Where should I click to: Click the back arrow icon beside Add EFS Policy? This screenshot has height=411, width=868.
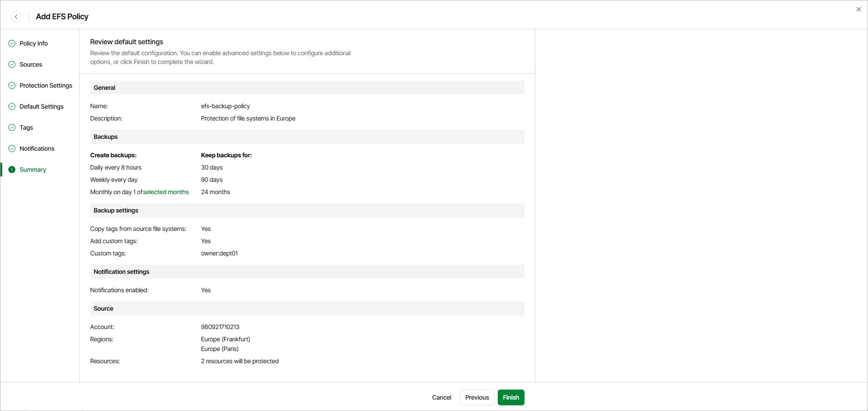(16, 17)
